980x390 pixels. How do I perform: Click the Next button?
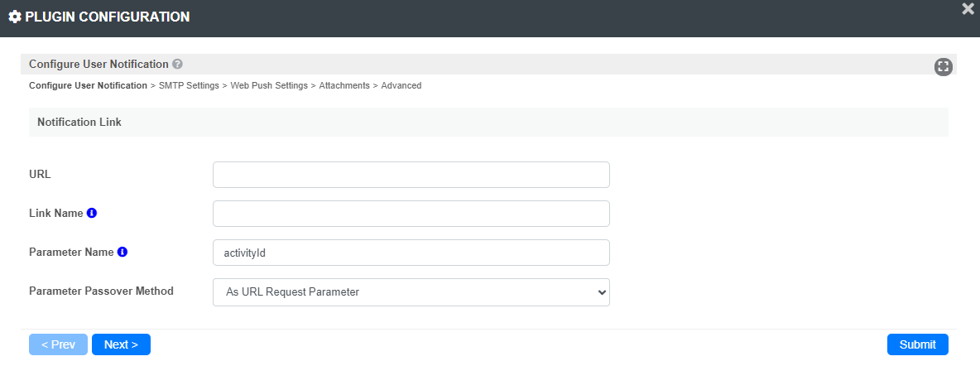pos(121,344)
